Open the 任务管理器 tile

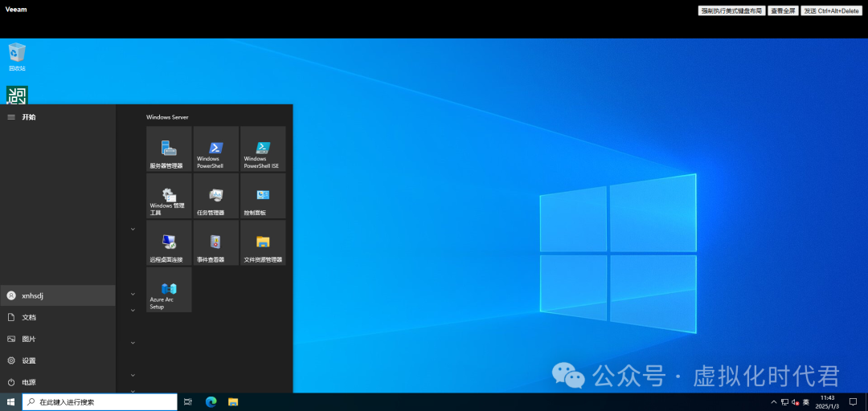click(x=216, y=196)
